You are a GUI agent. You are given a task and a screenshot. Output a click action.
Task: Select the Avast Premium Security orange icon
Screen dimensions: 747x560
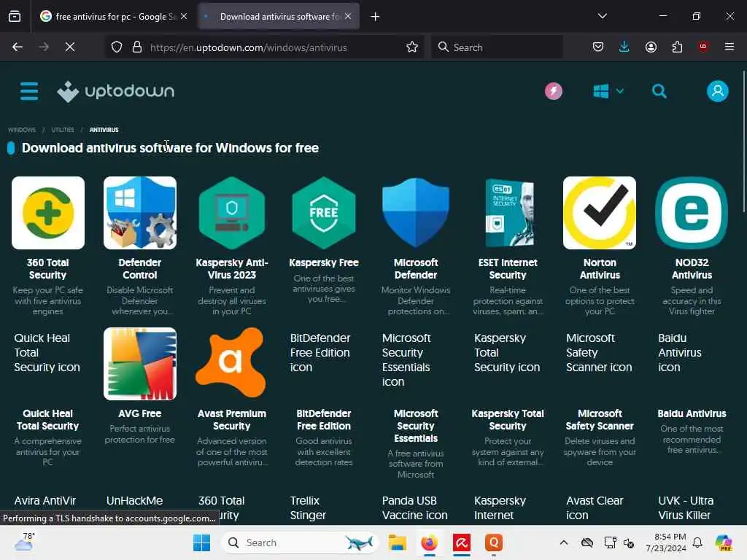click(231, 363)
